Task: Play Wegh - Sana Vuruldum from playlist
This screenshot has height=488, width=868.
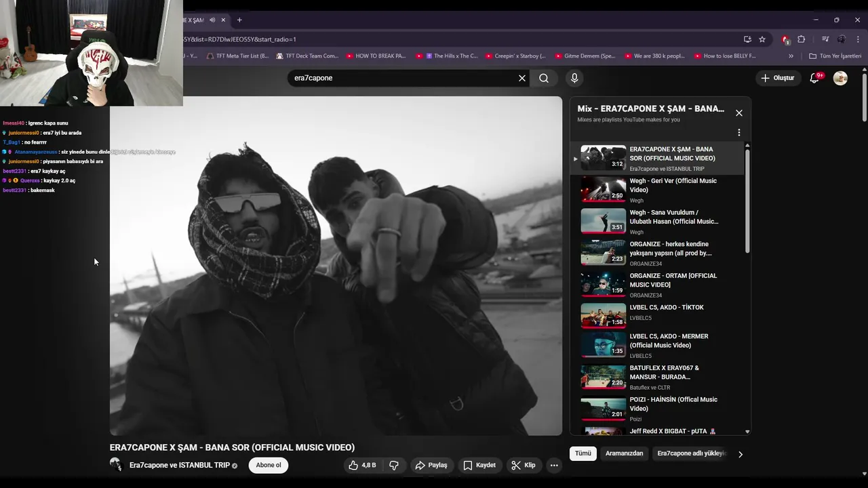Action: [x=656, y=222]
